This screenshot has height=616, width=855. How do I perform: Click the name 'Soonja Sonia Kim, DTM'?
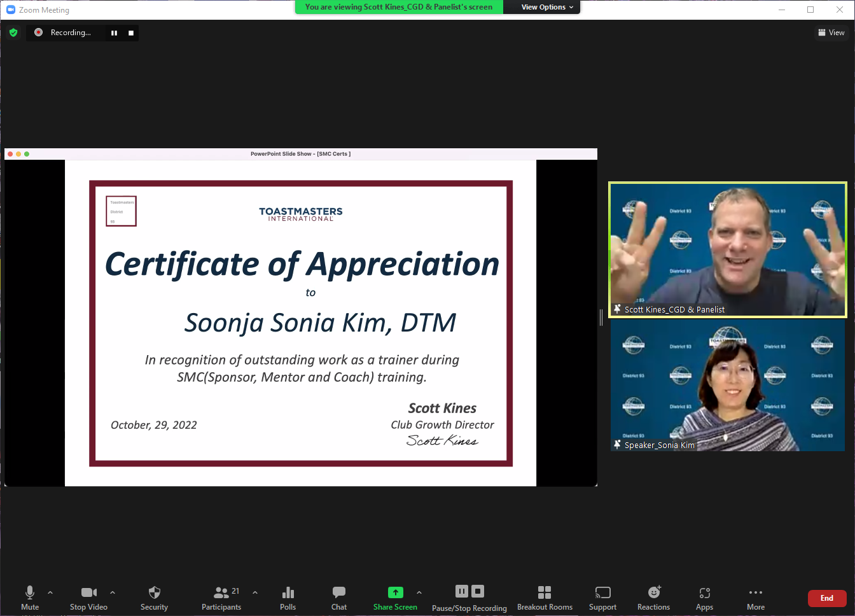coord(321,323)
